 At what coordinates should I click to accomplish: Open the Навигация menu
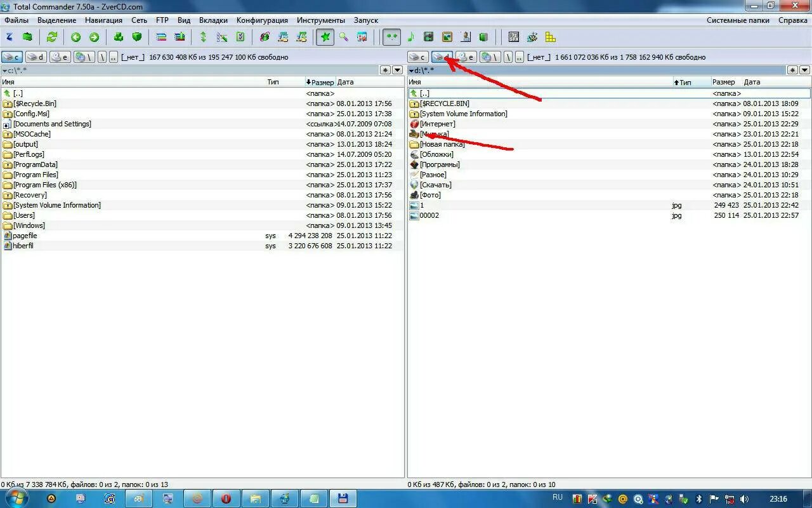point(103,20)
